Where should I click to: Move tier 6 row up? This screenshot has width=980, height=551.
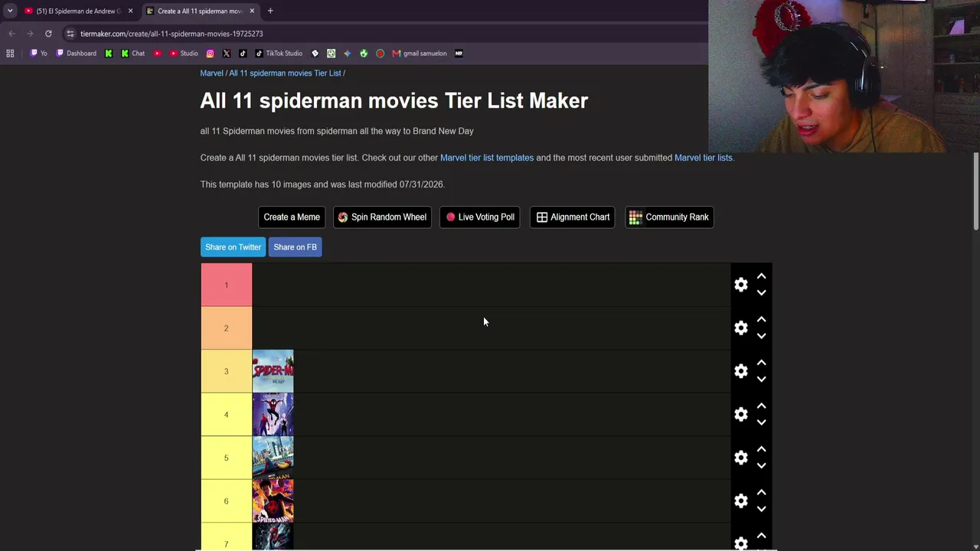pos(761,493)
